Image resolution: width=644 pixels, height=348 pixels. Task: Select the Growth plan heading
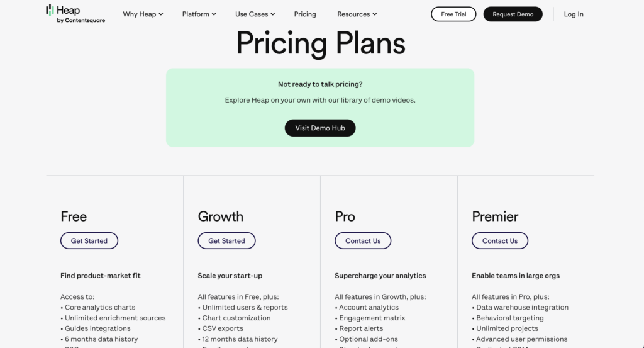(220, 216)
